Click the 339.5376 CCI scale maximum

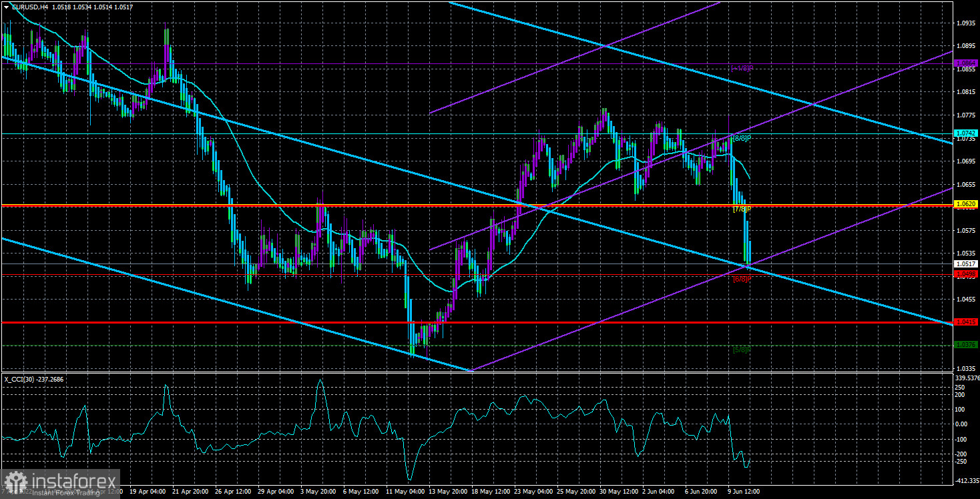tap(966, 377)
